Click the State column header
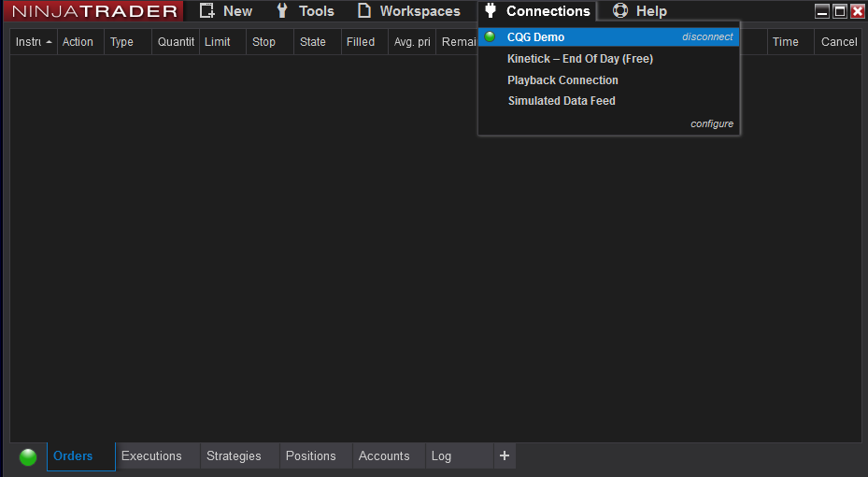The width and height of the screenshot is (868, 477). 313,42
